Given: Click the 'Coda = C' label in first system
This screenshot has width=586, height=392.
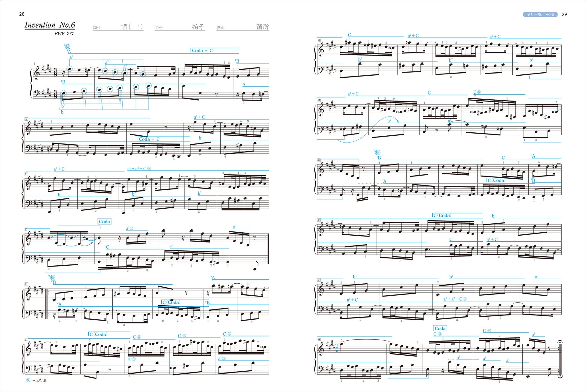Looking at the screenshot, I should point(202,50).
